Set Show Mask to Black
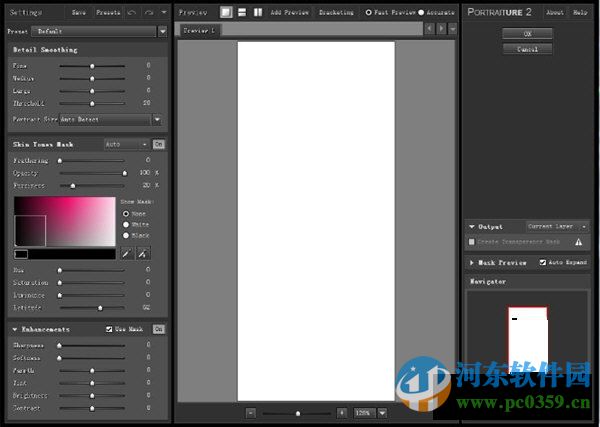 pyautogui.click(x=126, y=235)
